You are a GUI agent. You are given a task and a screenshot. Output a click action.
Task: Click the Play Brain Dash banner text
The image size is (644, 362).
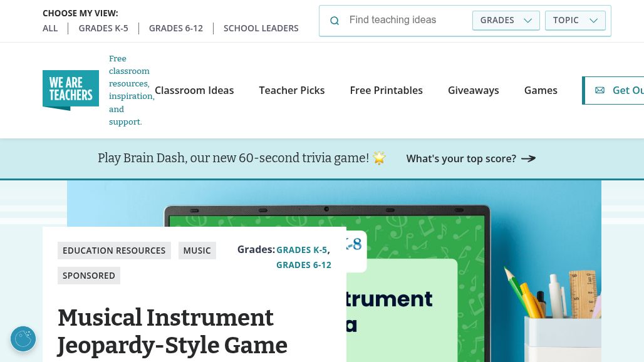click(233, 158)
